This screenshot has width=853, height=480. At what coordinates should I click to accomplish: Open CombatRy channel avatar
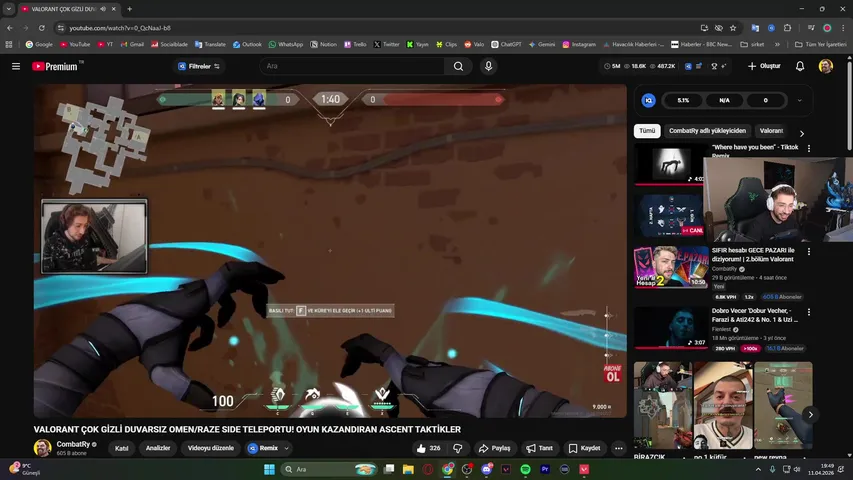point(42,448)
